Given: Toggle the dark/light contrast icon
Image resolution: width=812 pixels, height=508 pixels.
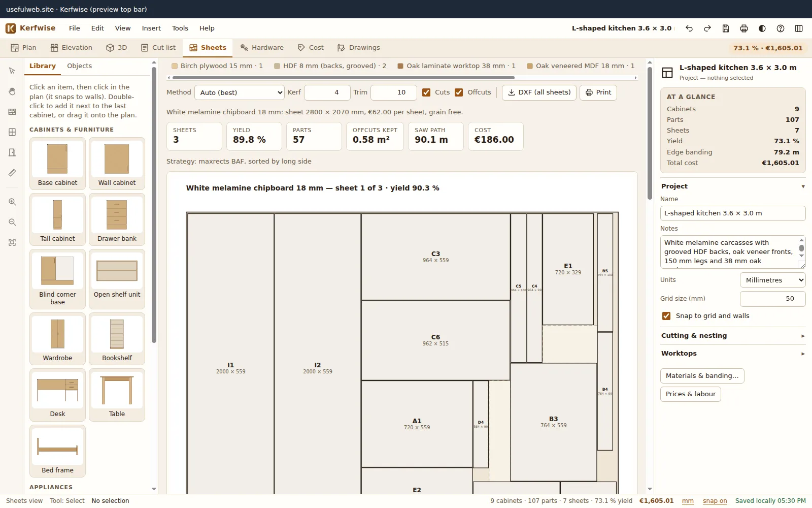Looking at the screenshot, I should coord(762,28).
